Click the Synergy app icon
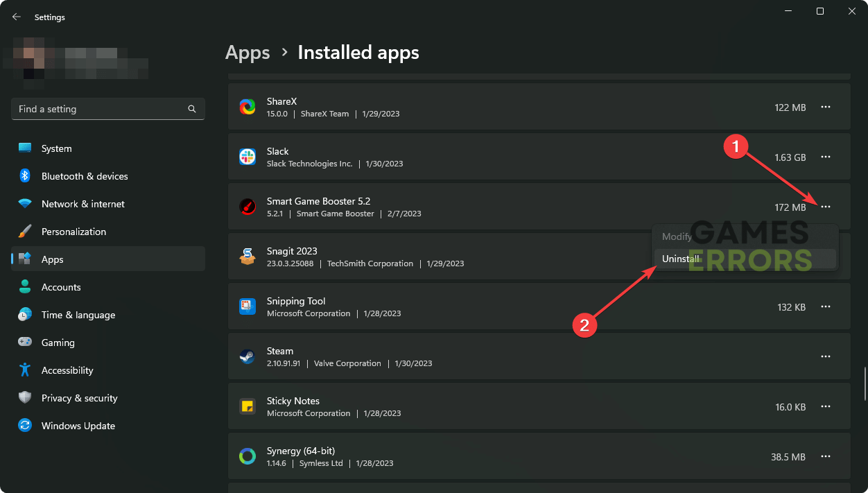Image resolution: width=868 pixels, height=493 pixels. 248,456
